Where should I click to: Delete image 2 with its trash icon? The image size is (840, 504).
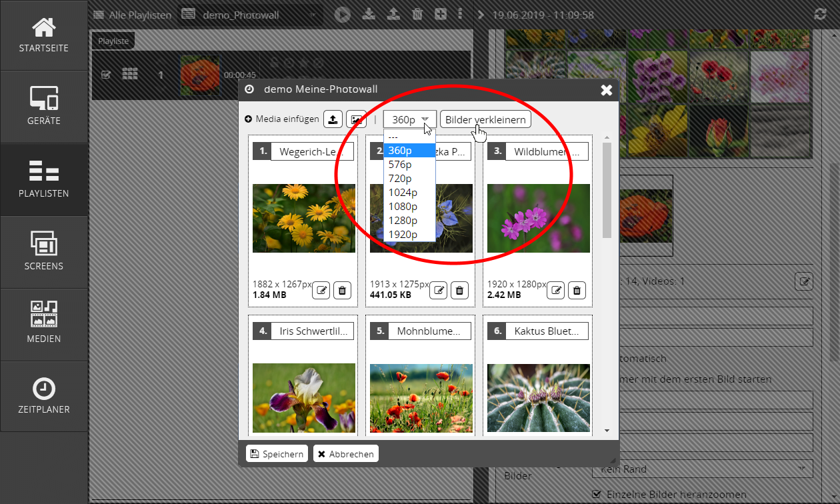coord(460,290)
